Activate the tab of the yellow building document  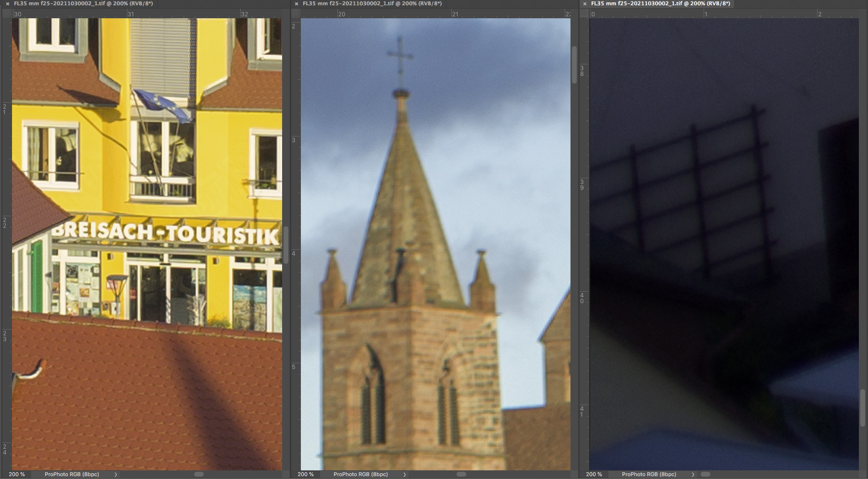[x=83, y=4]
